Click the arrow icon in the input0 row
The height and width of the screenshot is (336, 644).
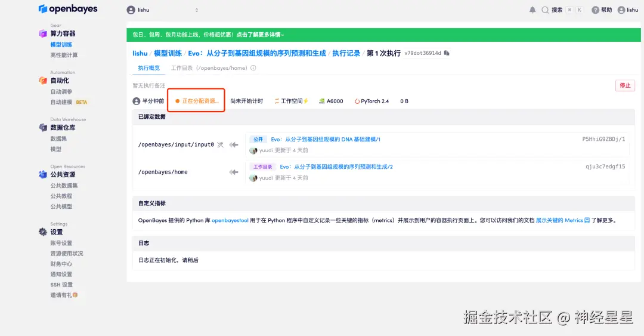[x=234, y=145]
